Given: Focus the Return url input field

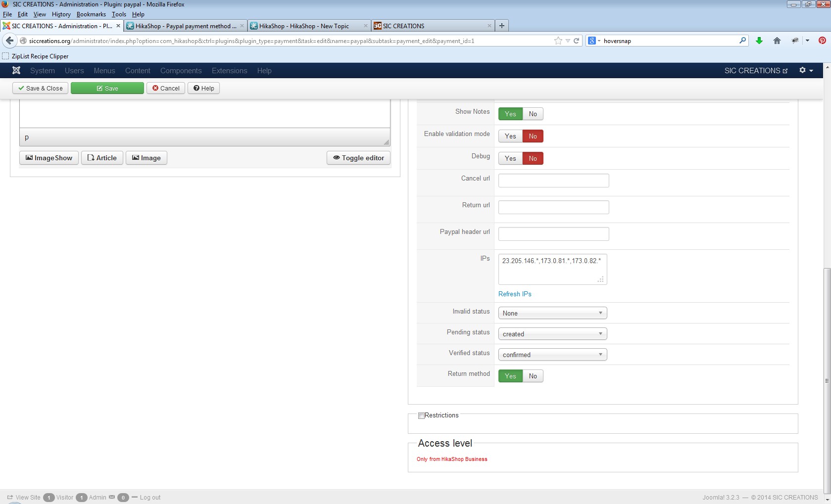Looking at the screenshot, I should [553, 207].
